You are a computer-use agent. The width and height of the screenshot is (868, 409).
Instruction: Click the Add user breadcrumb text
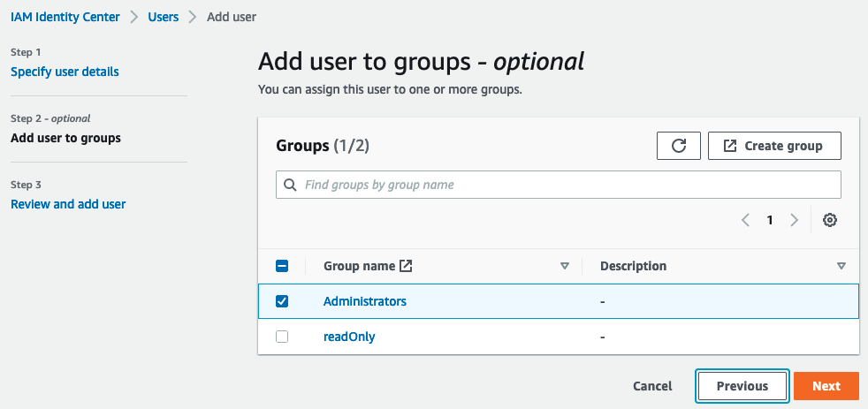tap(232, 17)
